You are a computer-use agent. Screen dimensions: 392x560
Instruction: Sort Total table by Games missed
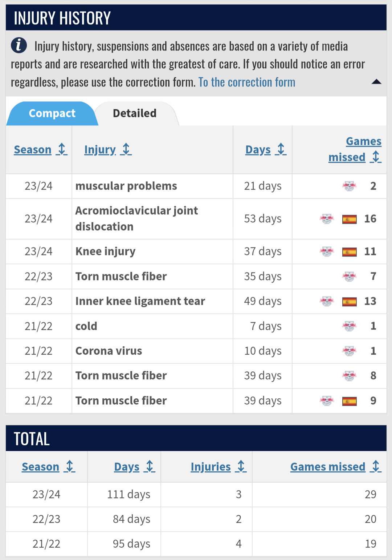(x=336, y=467)
